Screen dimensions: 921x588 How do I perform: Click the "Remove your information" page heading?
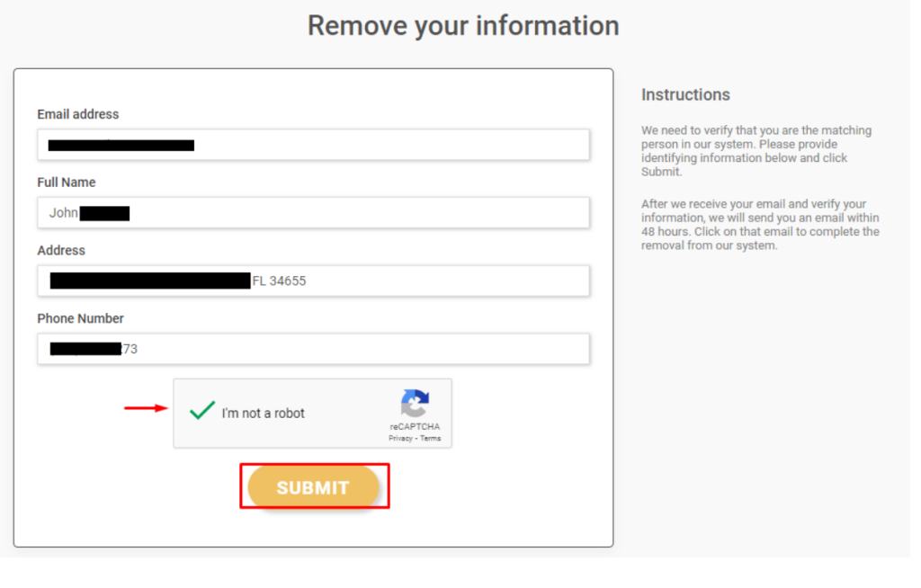tap(463, 26)
